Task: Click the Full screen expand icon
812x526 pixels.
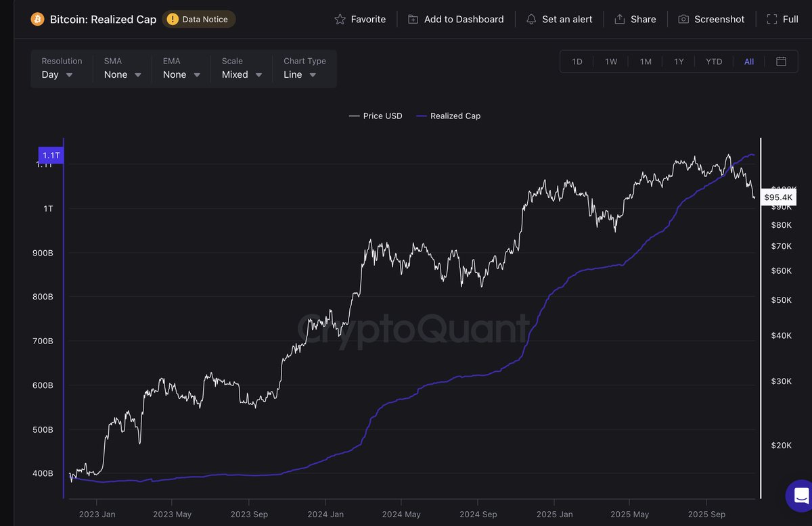Action: (x=771, y=19)
